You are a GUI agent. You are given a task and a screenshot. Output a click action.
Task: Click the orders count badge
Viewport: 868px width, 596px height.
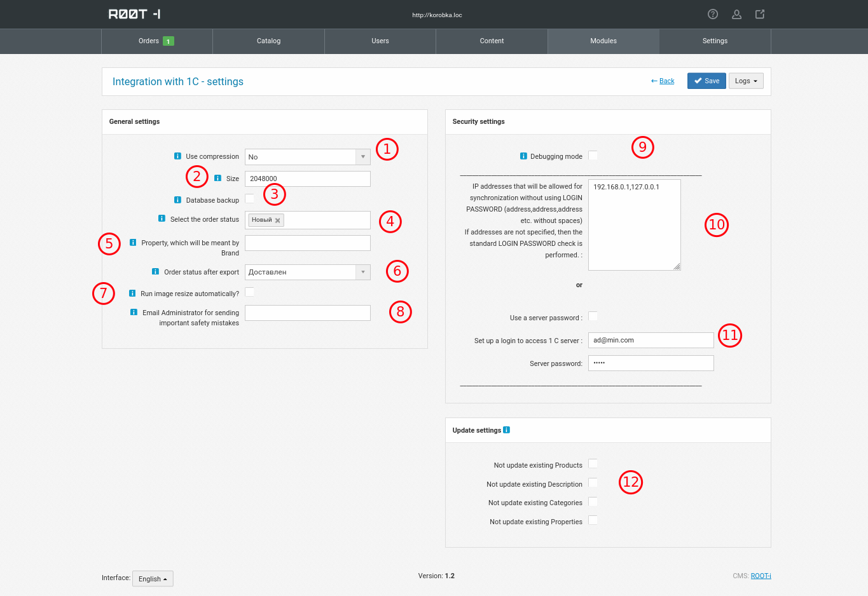pyautogui.click(x=168, y=41)
